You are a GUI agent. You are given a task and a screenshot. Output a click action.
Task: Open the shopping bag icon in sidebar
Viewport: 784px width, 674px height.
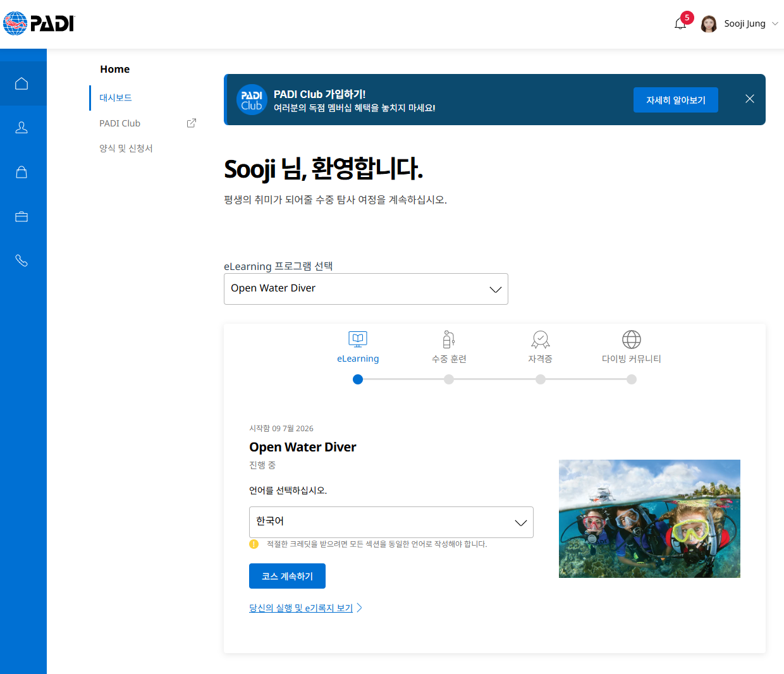point(21,172)
